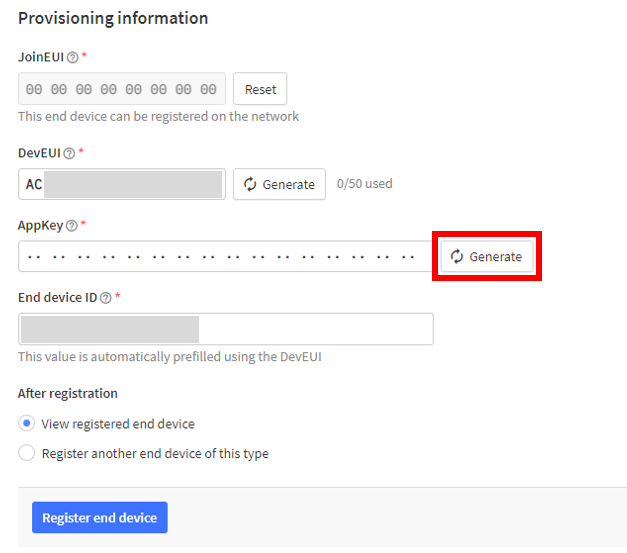Click the 0/50 used counter text
627x553 pixels.
click(x=364, y=184)
